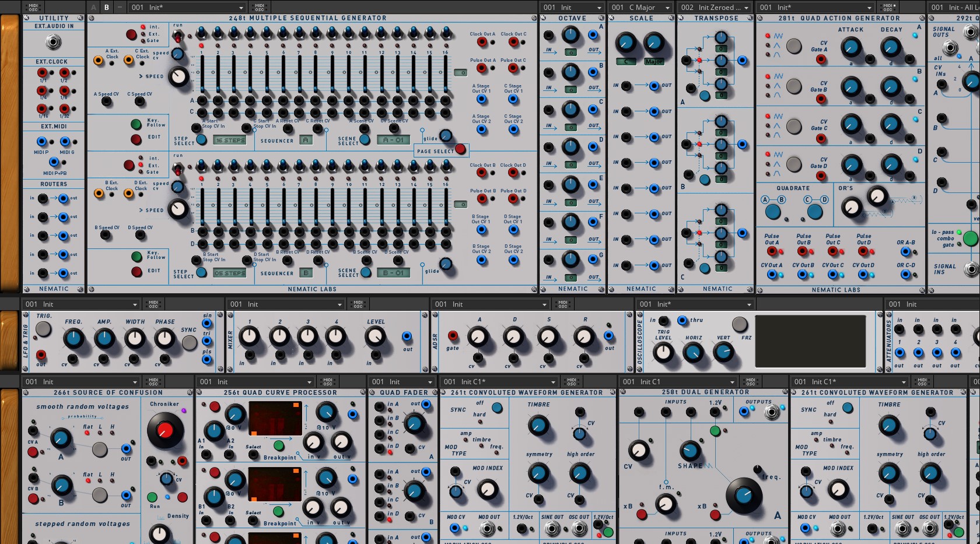Click the Pulse Out C jack
The width and height of the screenshot is (980, 544).
click(513, 68)
